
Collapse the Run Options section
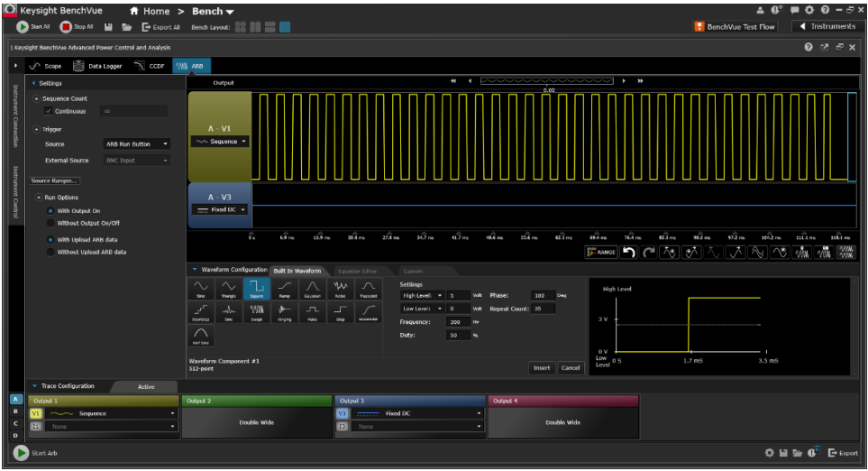(39, 198)
